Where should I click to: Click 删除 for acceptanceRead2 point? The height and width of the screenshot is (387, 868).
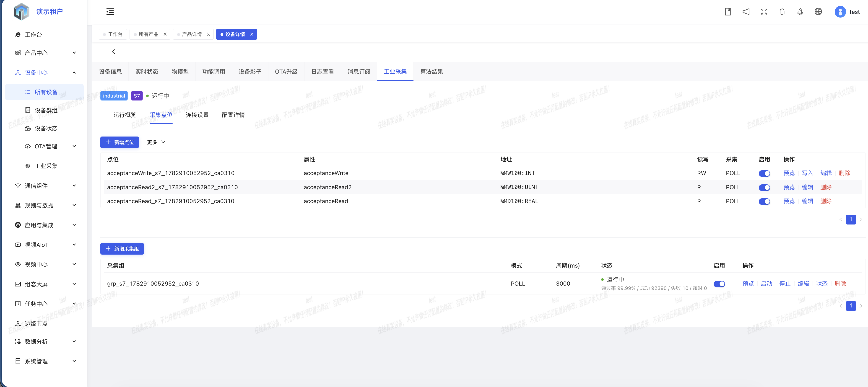(826, 187)
